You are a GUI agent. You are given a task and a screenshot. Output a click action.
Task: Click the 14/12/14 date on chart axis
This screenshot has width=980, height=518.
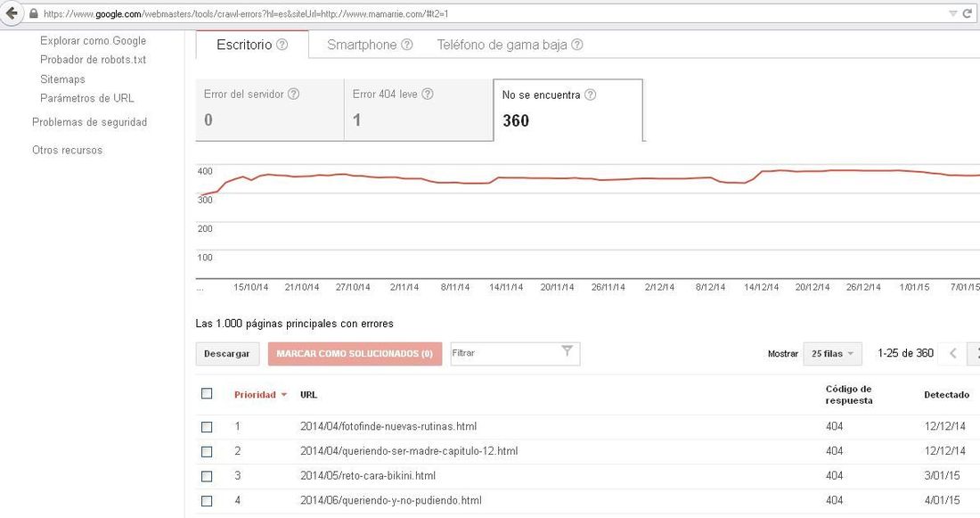point(761,287)
